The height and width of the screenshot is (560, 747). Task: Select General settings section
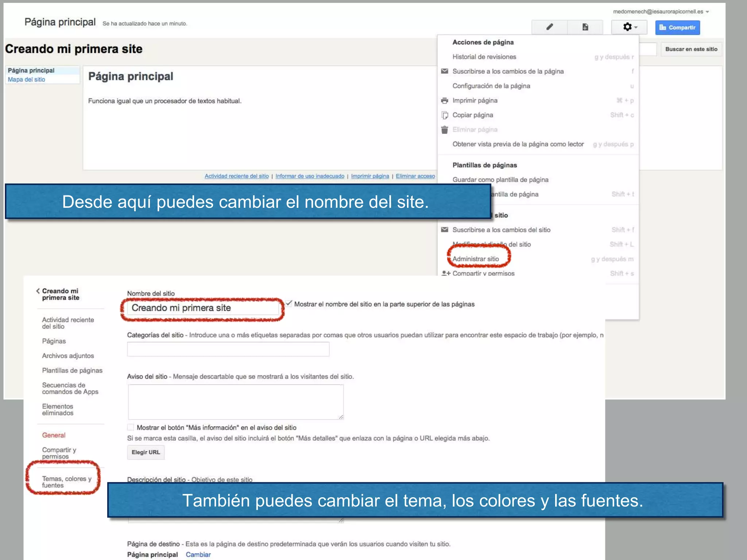(x=54, y=435)
